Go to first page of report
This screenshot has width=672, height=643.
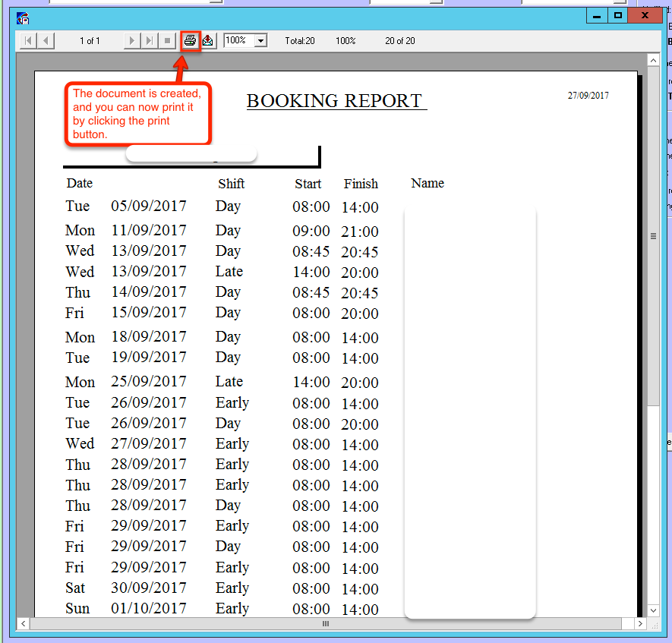(28, 40)
